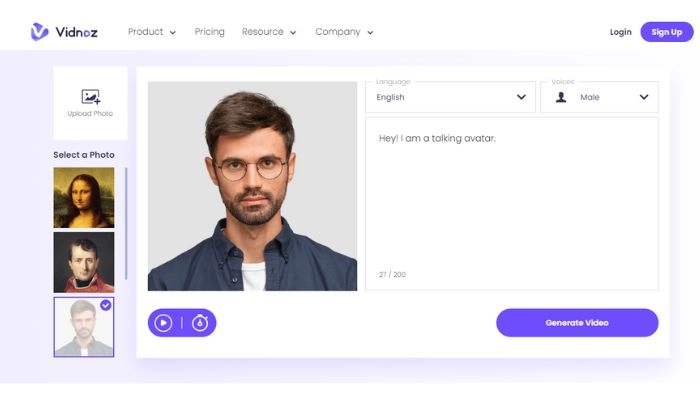Open the Pricing page

pos(209,32)
